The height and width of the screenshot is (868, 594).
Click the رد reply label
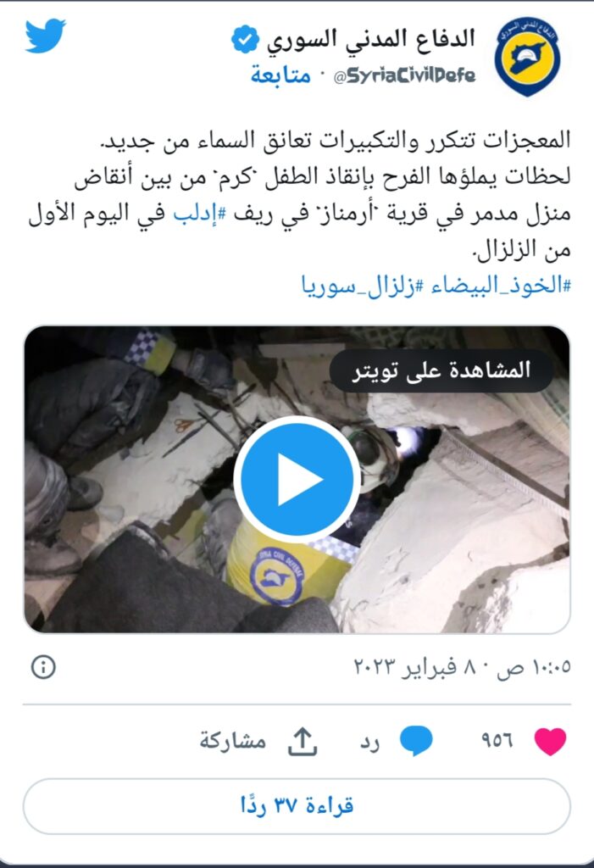(x=369, y=742)
